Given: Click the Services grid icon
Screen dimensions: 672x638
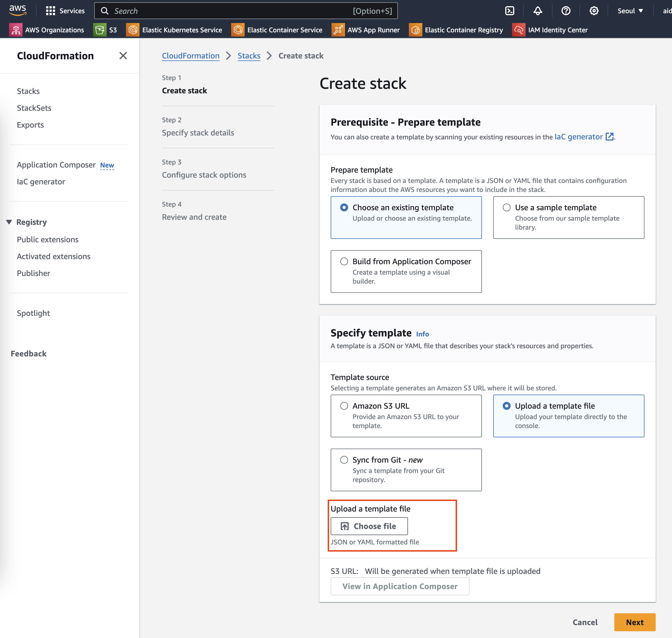Looking at the screenshot, I should pos(50,11).
